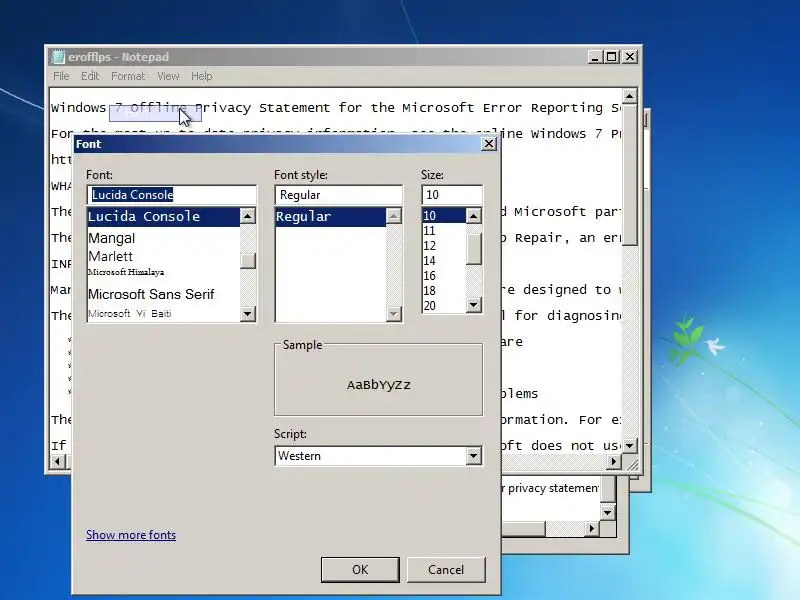The image size is (800, 600).
Task: Close the Notepad window
Action: pyautogui.click(x=630, y=57)
